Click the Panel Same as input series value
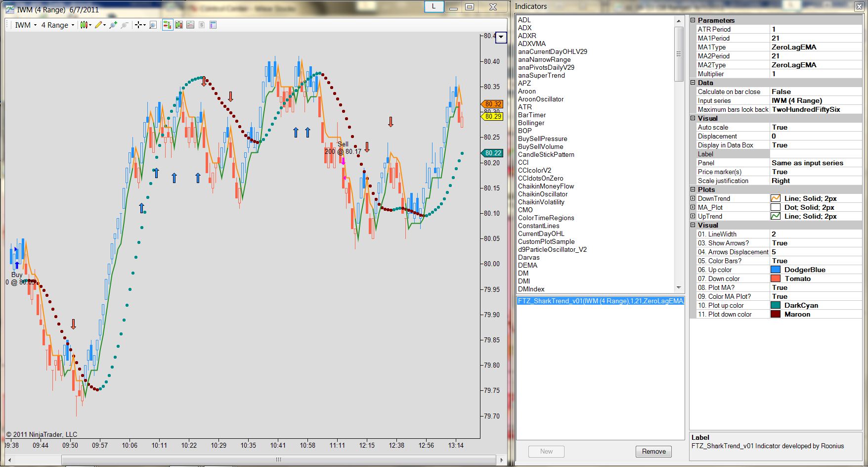Viewport: 868px width, 467px height. pyautogui.click(x=816, y=163)
